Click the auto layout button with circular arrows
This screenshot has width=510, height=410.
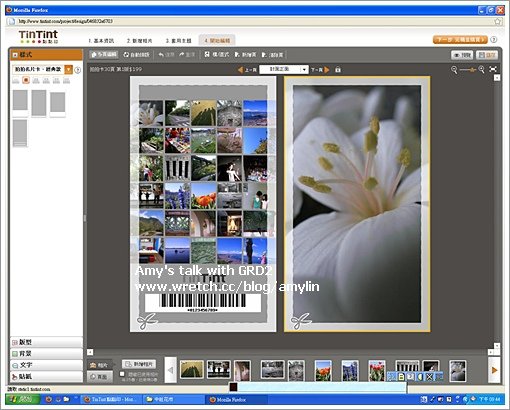tap(137, 55)
